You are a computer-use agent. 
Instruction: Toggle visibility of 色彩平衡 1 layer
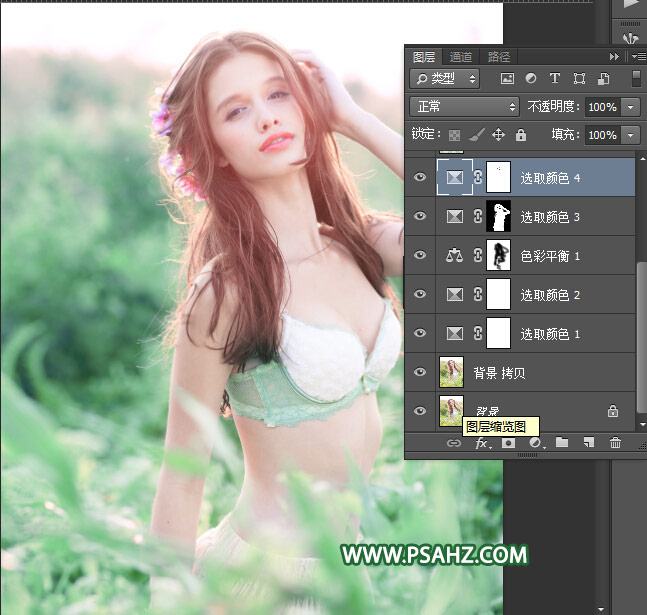(x=420, y=255)
